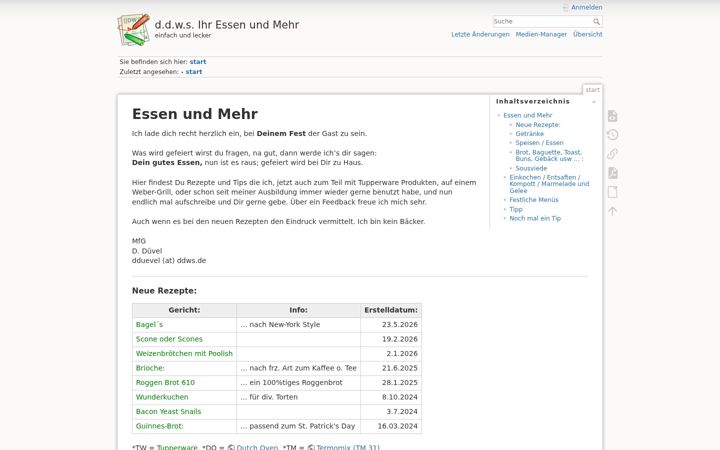Jump to Speisen / Essen in contents

(539, 143)
